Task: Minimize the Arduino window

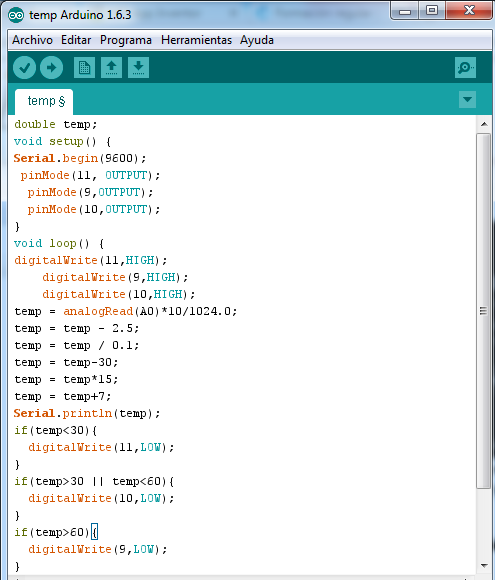Action: 405,11
